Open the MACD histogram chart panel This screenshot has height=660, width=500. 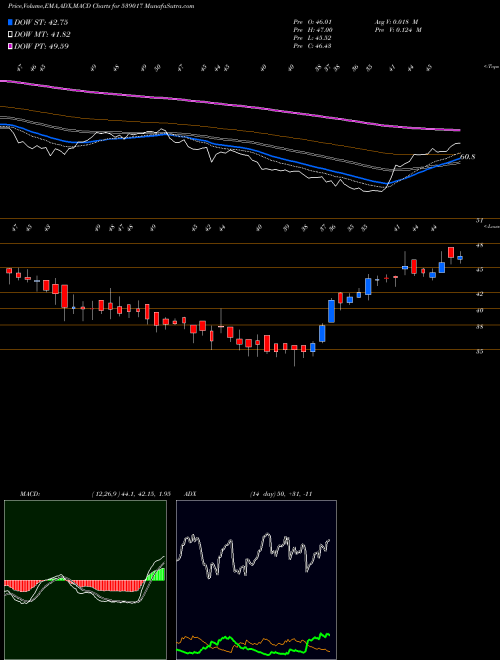(x=85, y=580)
